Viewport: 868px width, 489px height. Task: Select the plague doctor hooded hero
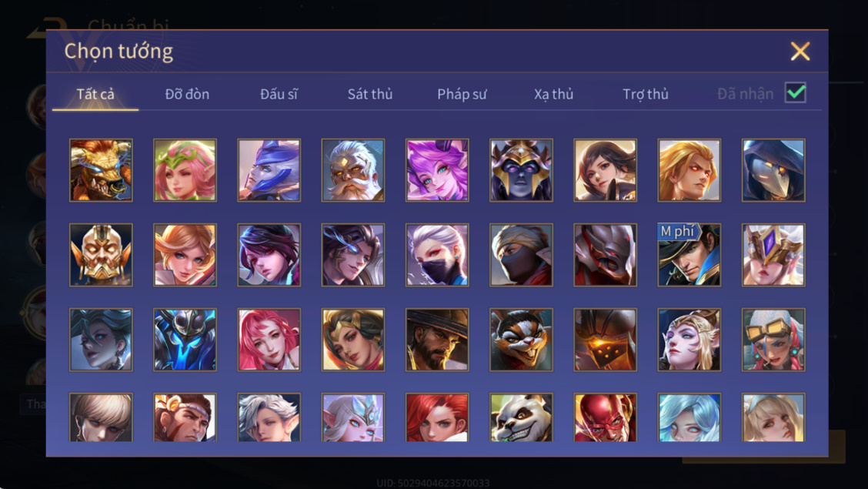[773, 170]
